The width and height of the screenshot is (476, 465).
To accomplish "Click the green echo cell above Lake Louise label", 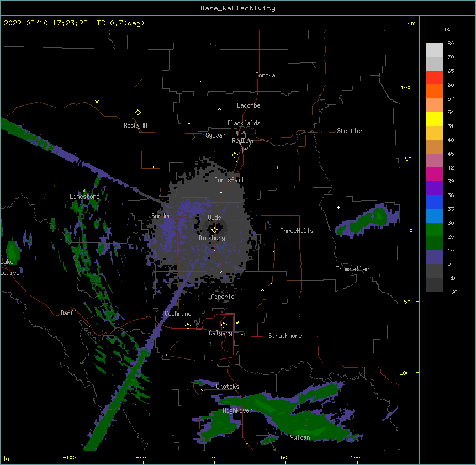I will 13,252.
